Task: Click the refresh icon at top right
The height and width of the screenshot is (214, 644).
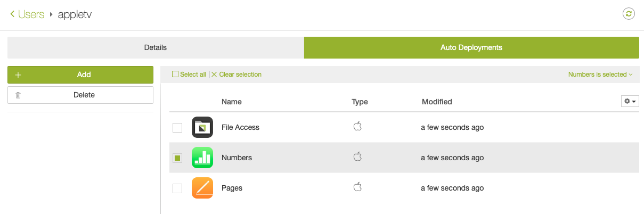Action: coord(629,14)
